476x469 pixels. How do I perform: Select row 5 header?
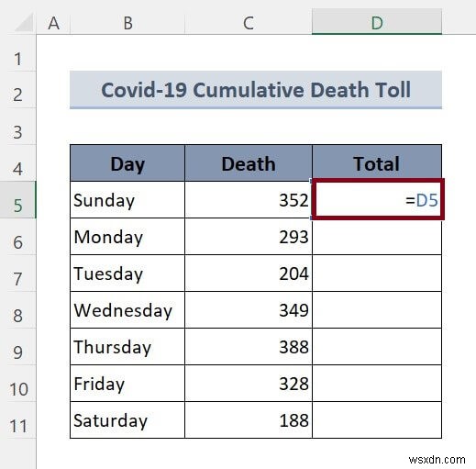coord(17,200)
